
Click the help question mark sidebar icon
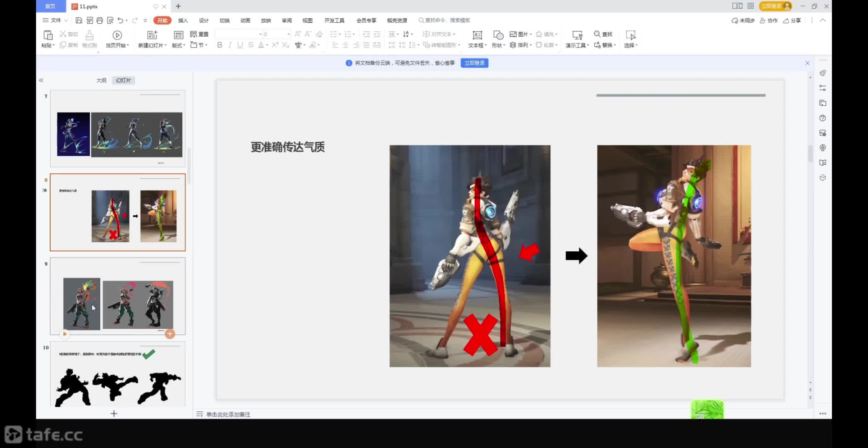pyautogui.click(x=823, y=118)
